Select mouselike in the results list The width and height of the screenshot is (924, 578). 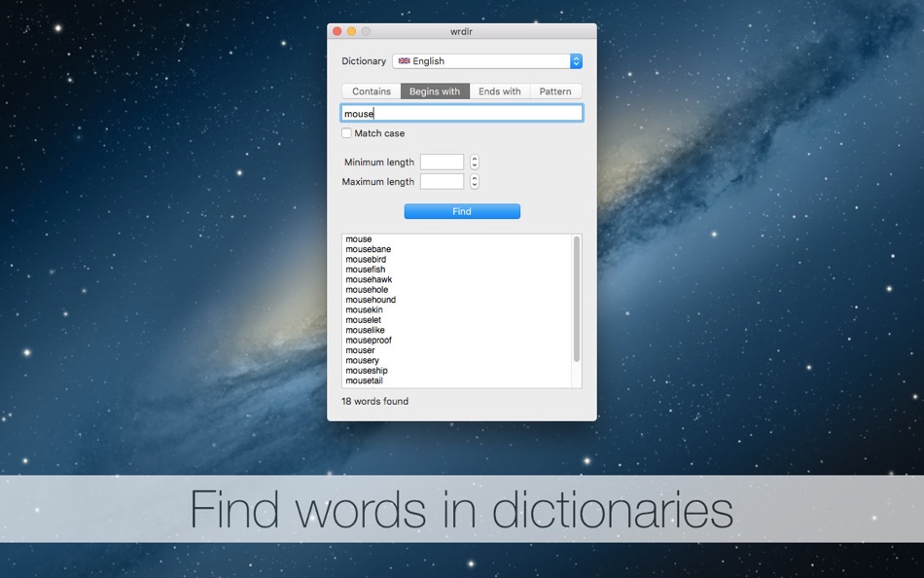click(366, 330)
